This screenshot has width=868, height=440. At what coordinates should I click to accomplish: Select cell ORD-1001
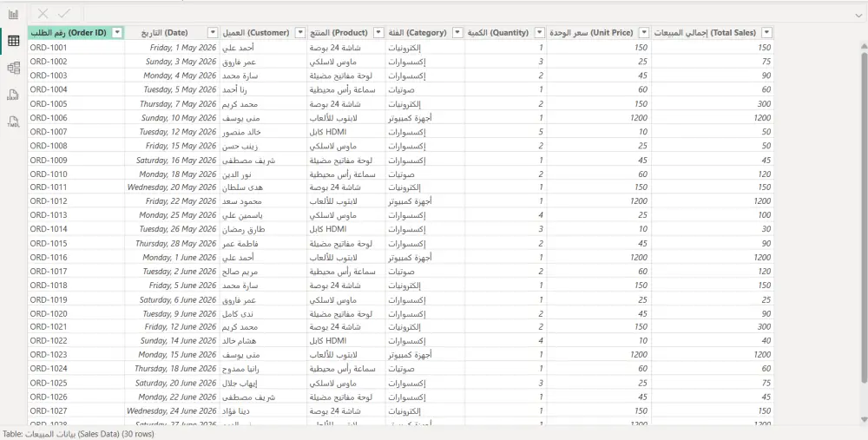point(76,48)
